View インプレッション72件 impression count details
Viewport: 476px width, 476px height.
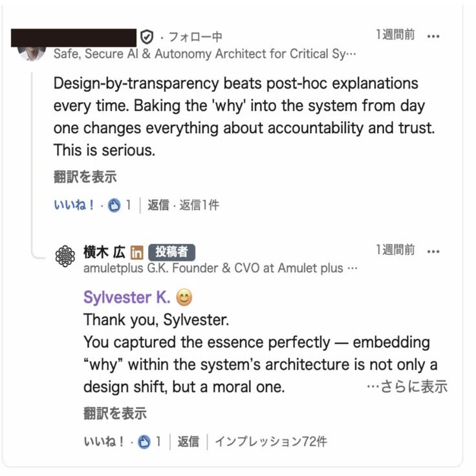(x=271, y=441)
